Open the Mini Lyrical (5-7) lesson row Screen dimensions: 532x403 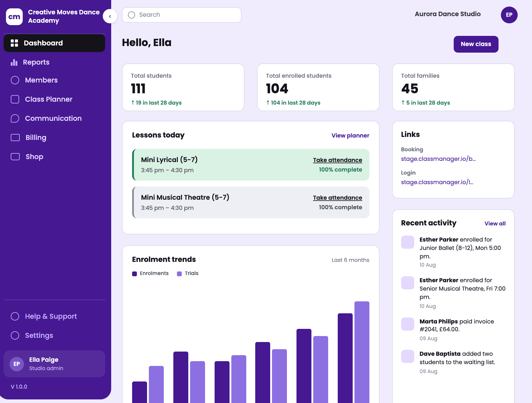pyautogui.click(x=251, y=165)
